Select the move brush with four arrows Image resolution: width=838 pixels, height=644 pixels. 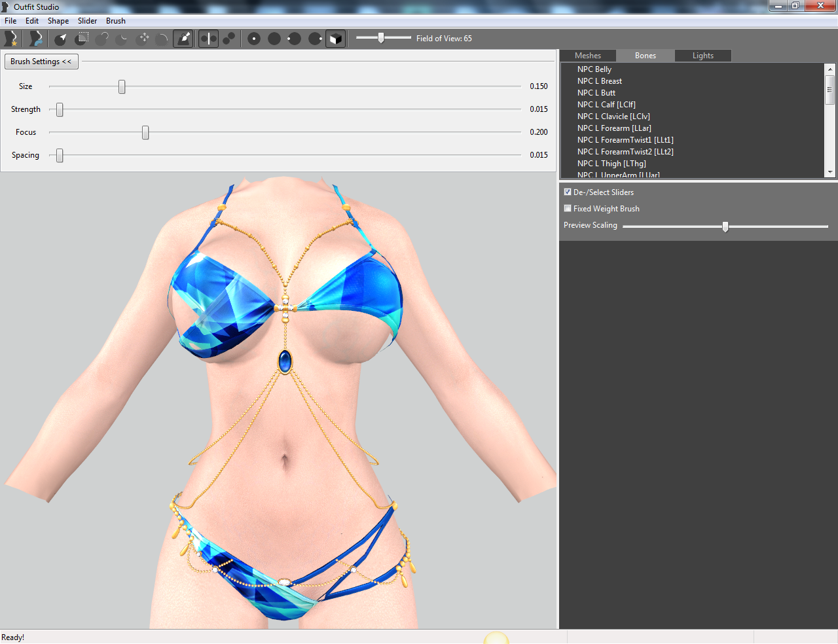tap(143, 39)
